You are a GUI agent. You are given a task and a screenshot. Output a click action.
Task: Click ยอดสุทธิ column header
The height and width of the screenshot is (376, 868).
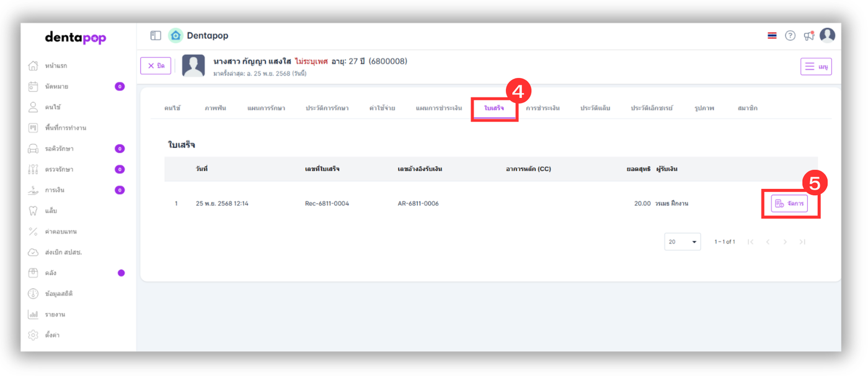(639, 169)
